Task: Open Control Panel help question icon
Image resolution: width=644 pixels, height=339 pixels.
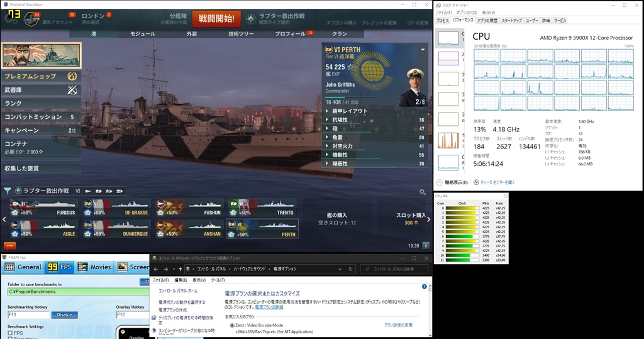Action: click(425, 286)
